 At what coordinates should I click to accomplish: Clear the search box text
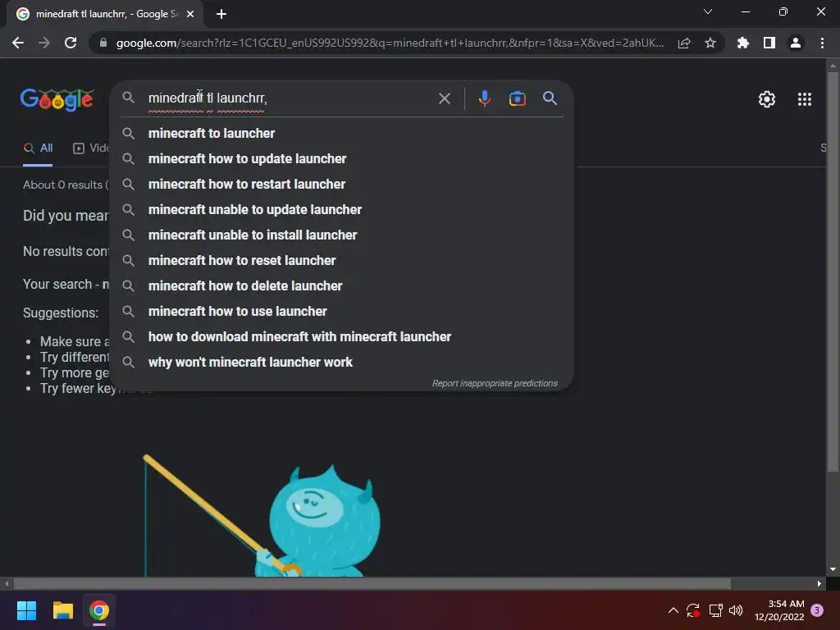coord(444,98)
